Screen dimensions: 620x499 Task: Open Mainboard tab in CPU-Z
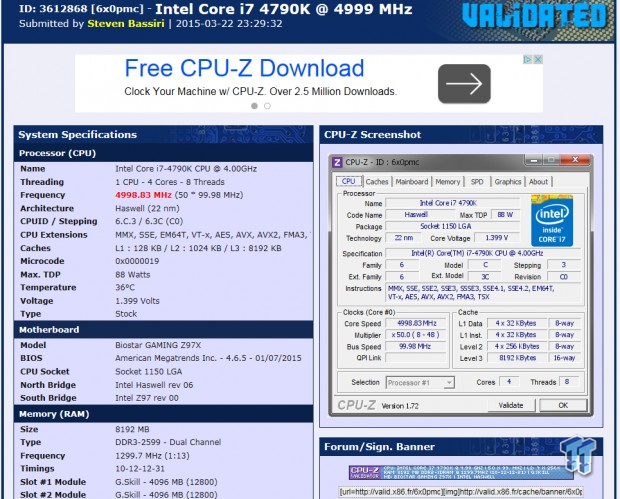(x=412, y=182)
